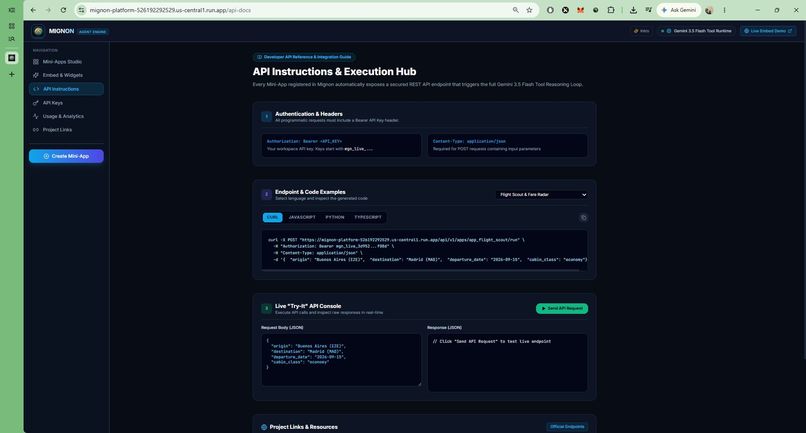Click the API Instructions & Execution Hub heading
The height and width of the screenshot is (433, 806).
point(334,71)
